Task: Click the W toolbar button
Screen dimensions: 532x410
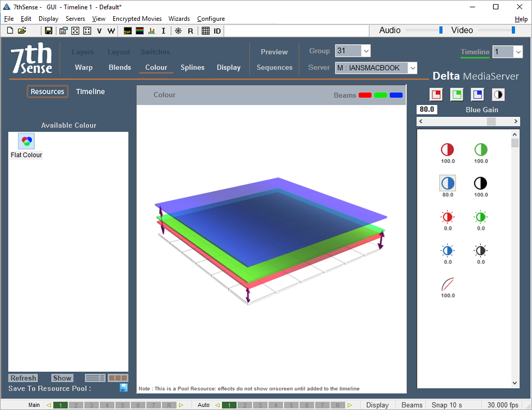Action: point(111,31)
